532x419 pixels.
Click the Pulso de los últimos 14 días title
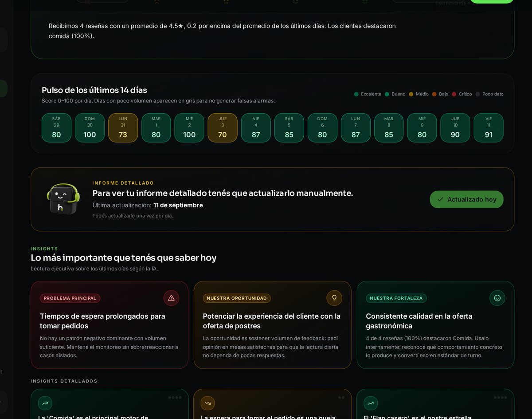tap(94, 90)
